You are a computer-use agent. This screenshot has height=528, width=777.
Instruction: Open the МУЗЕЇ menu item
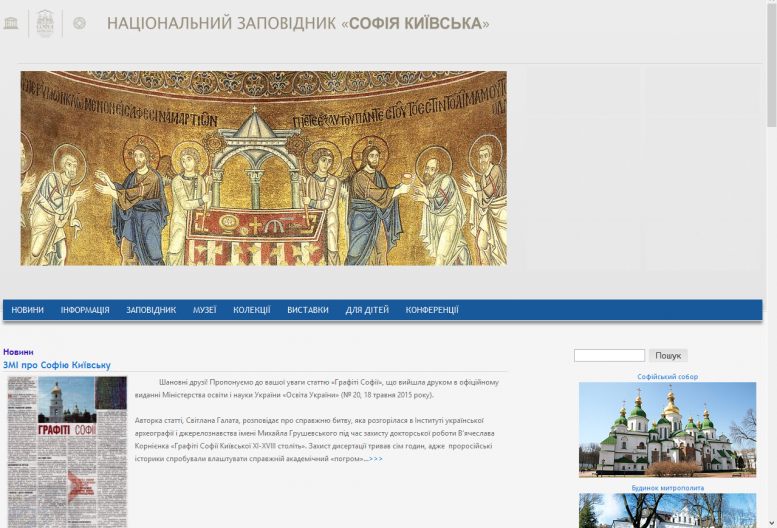[205, 310]
